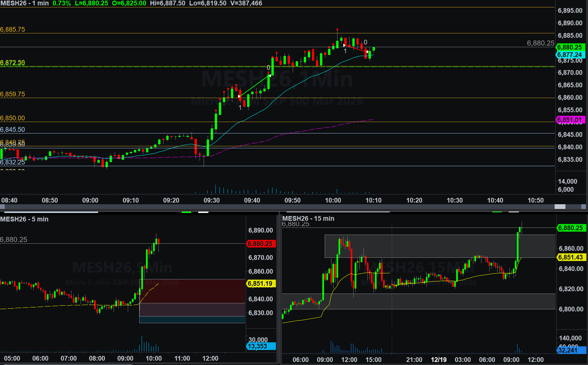
Task: Click the long trade entry arrow marker
Action: (239, 96)
